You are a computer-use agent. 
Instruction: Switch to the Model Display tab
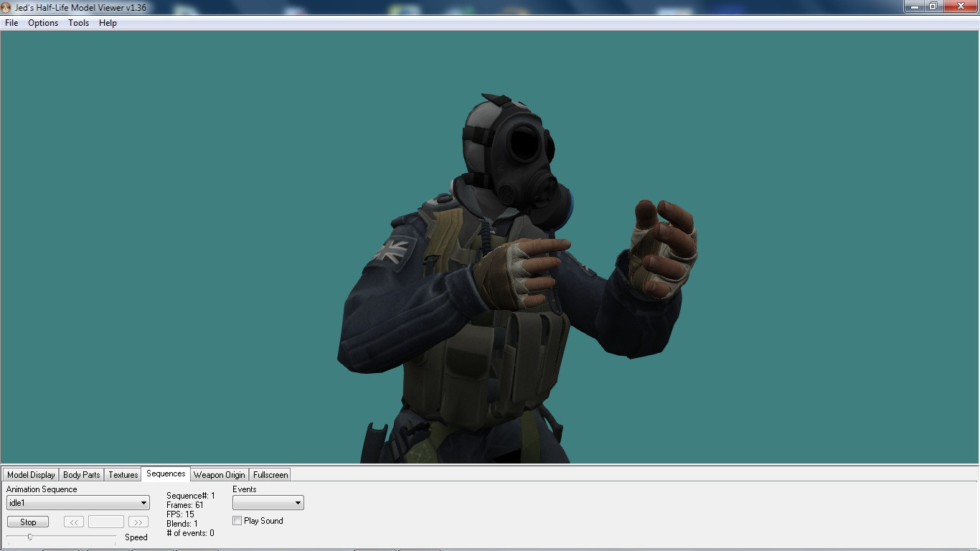[30, 474]
